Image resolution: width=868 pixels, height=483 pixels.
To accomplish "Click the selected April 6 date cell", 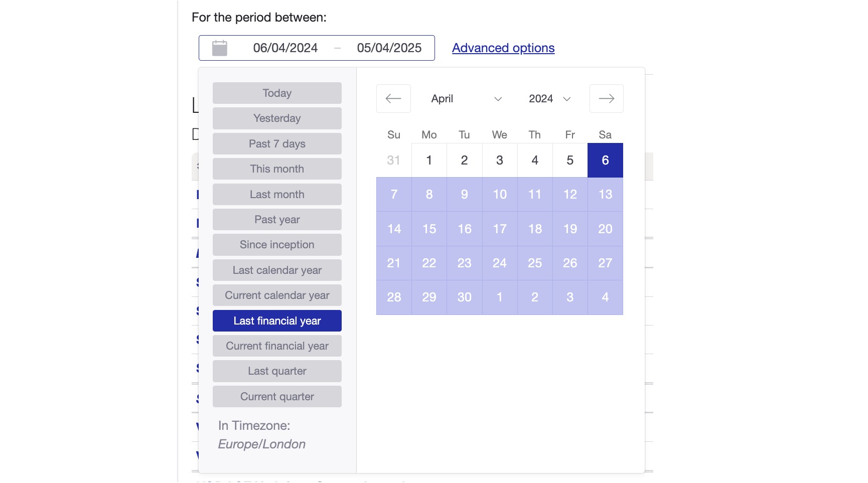I will (605, 160).
